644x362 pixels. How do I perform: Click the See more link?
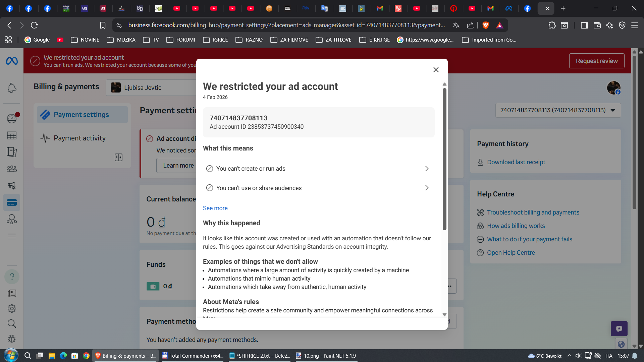[215, 208]
